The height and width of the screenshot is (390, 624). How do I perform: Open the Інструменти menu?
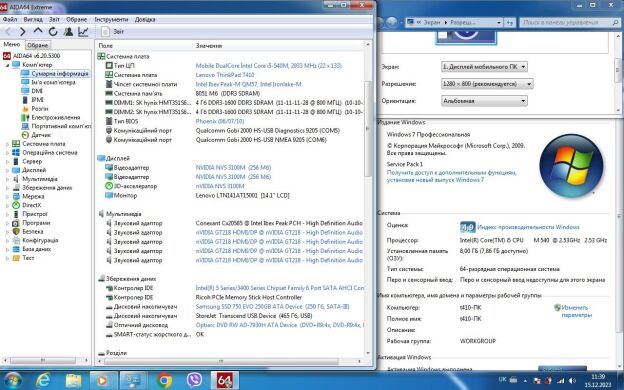pyautogui.click(x=111, y=19)
